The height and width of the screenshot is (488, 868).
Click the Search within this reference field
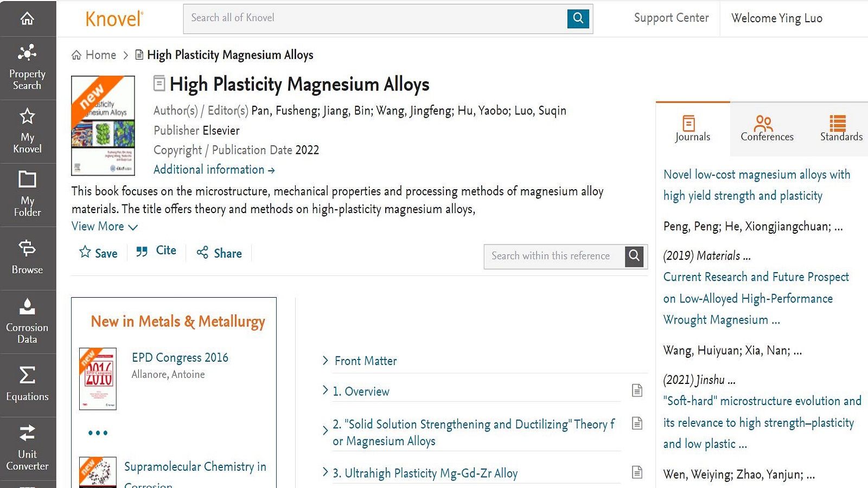[552, 256]
